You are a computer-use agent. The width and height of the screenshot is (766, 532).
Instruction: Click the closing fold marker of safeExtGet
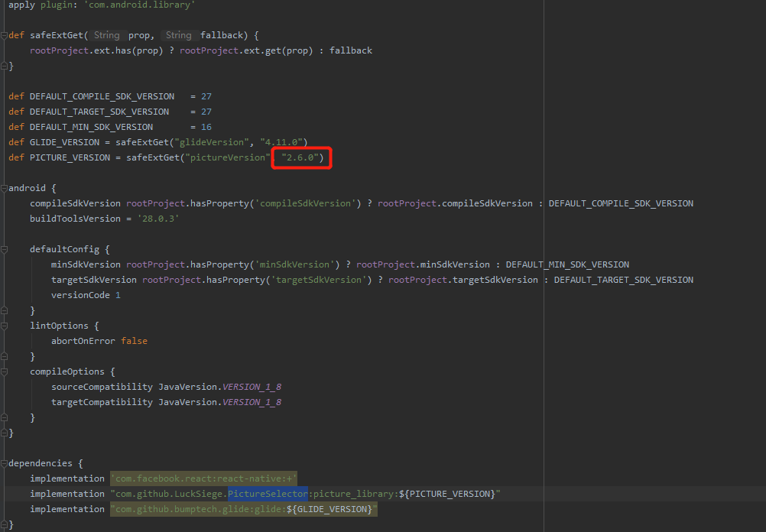[4, 66]
